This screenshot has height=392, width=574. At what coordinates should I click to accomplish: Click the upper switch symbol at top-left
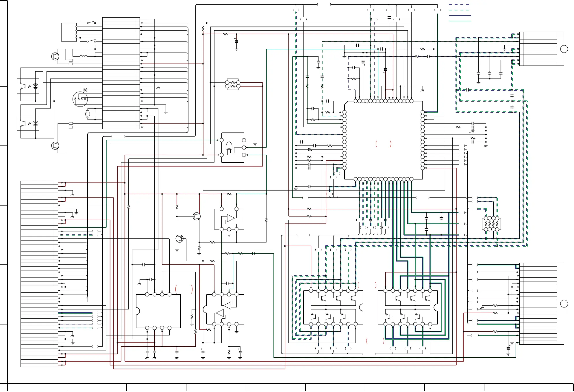pyautogui.click(x=92, y=22)
